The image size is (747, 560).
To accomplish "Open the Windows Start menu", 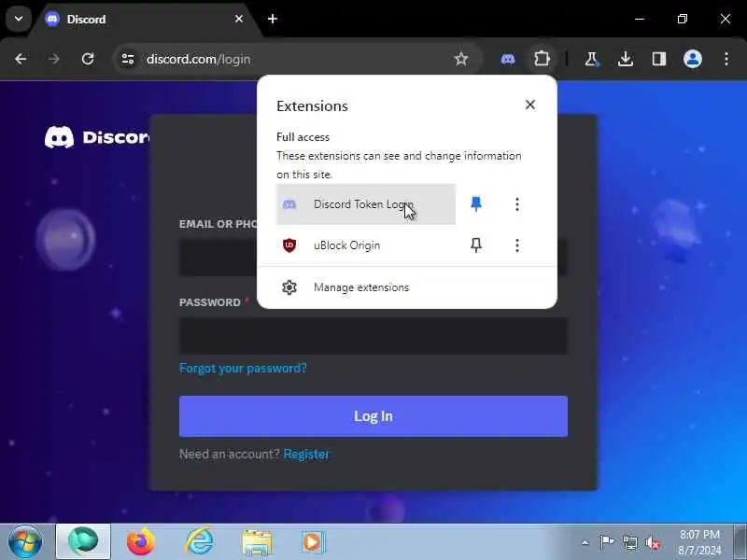I will [x=25, y=541].
